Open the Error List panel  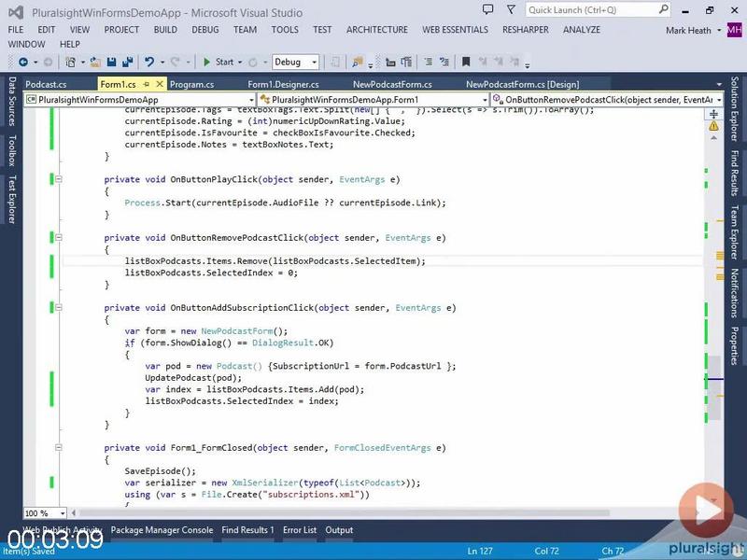coord(300,530)
